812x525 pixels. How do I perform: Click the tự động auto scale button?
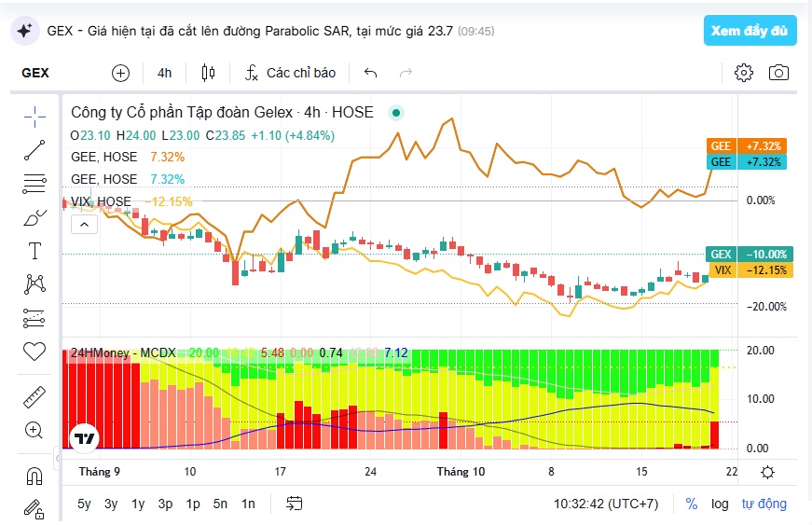coord(764,504)
